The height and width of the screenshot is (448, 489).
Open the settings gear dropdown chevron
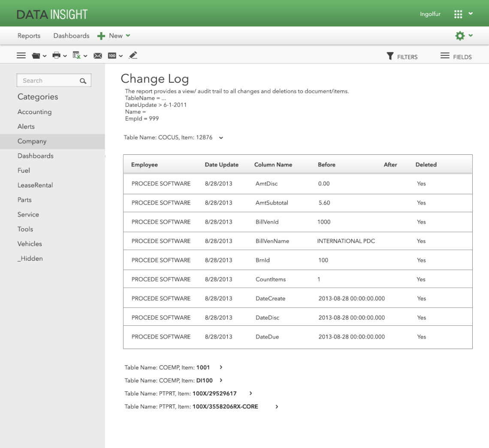coord(471,36)
